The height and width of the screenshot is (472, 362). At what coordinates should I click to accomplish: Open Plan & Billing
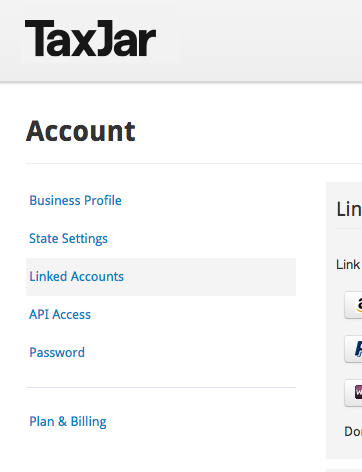(68, 422)
